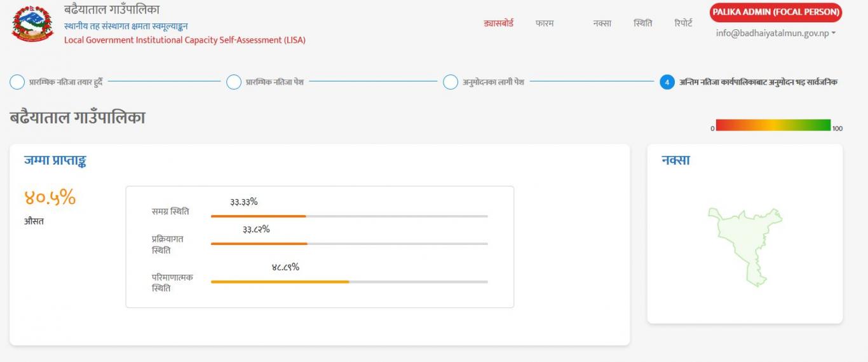
Task: Click the ४०.५% total score value
Action: click(x=50, y=198)
